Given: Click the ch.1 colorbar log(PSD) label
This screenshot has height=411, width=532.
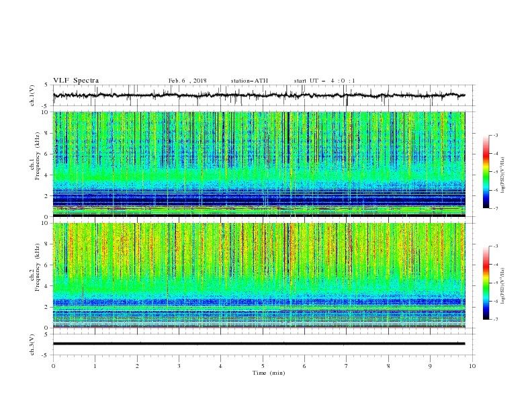Looking at the screenshot, I should [x=502, y=175].
